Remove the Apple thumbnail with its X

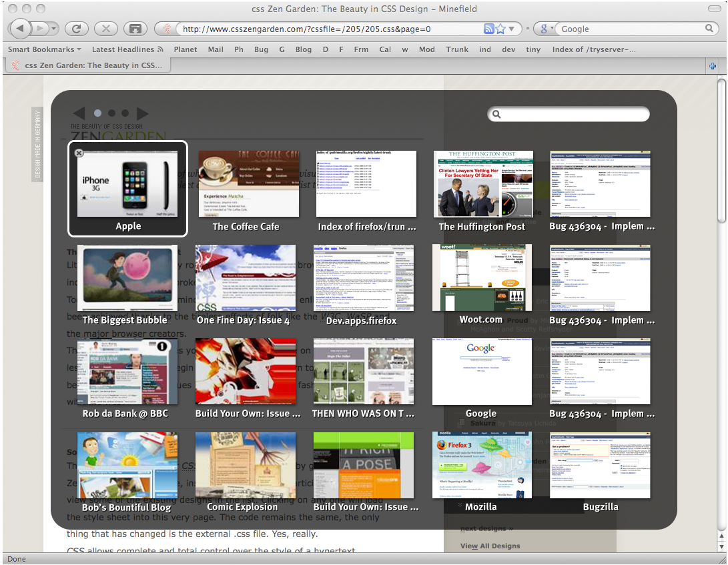(x=79, y=153)
